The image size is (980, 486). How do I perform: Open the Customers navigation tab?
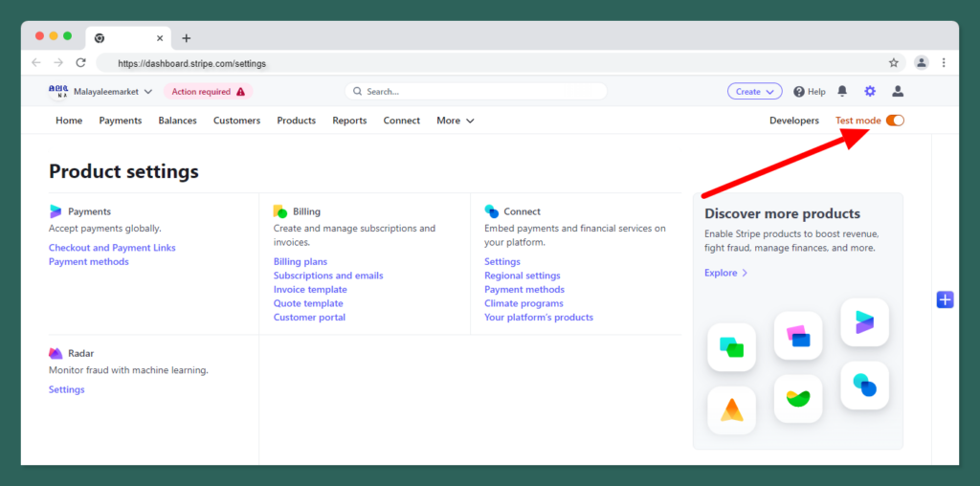(236, 121)
